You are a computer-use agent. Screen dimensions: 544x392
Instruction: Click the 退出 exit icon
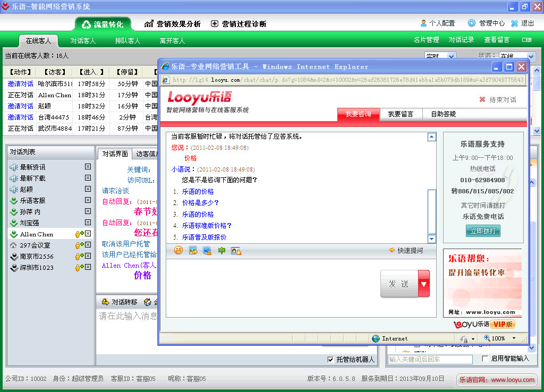514,23
